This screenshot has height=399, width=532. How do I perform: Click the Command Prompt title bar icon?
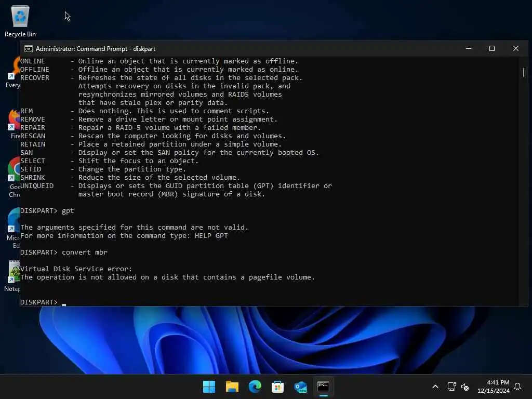pyautogui.click(x=29, y=48)
